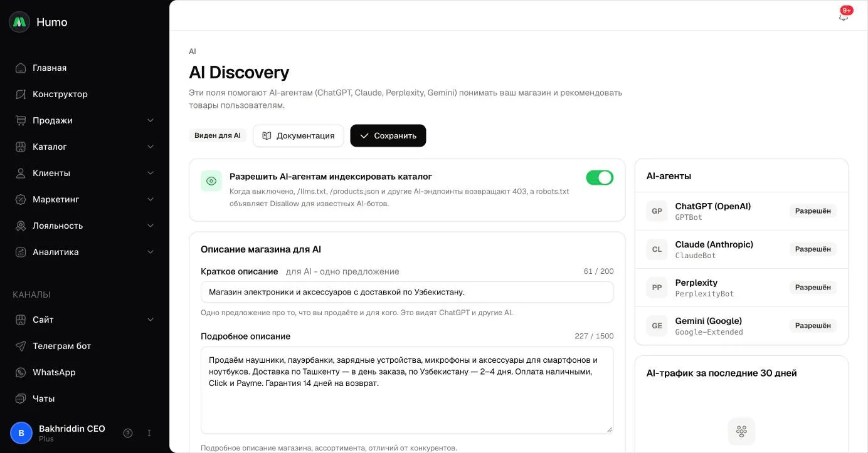The width and height of the screenshot is (868, 453).
Task: Click the Маркетинг icon
Action: (21, 199)
